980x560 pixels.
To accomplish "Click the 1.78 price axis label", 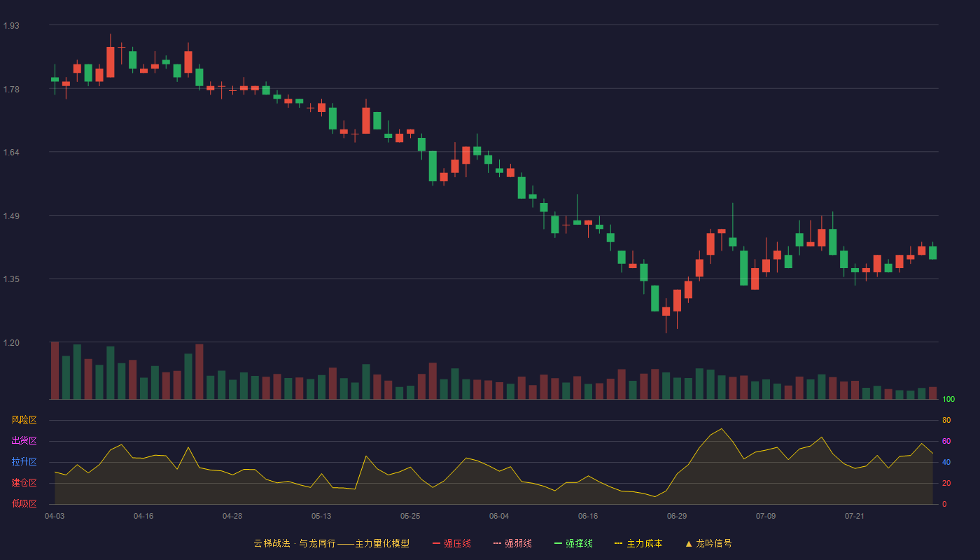I will (x=11, y=89).
